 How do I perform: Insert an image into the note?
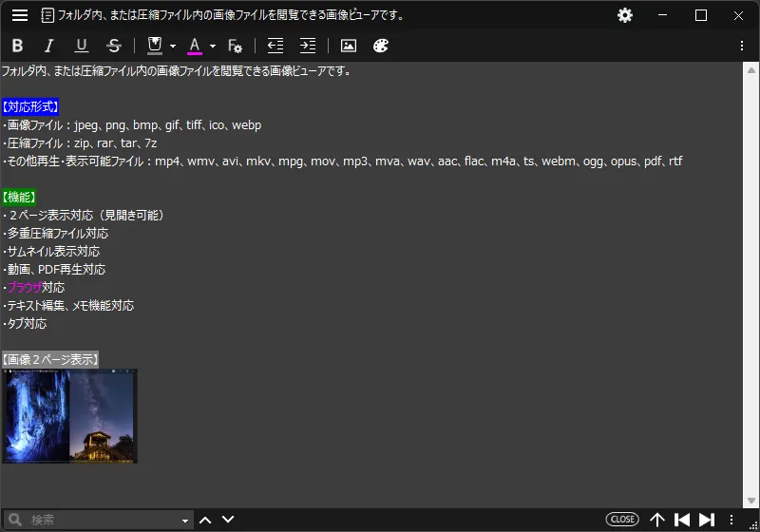pos(349,46)
